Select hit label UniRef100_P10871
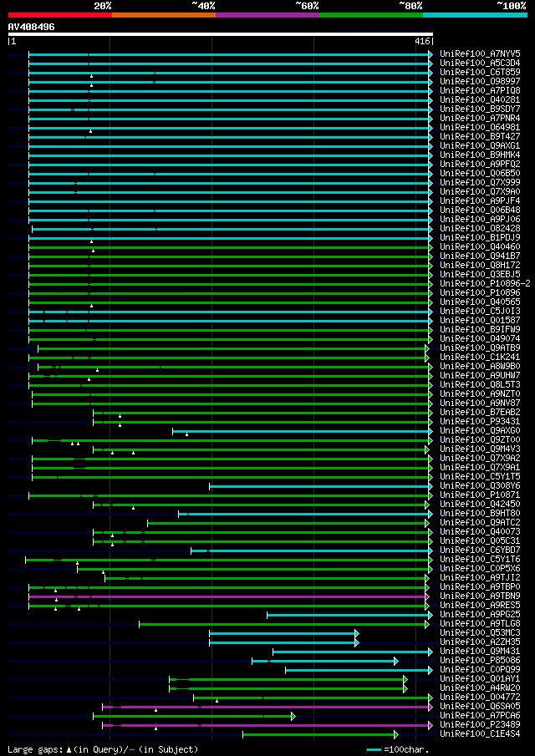Viewport: 535px width, 756px height. tap(480, 495)
